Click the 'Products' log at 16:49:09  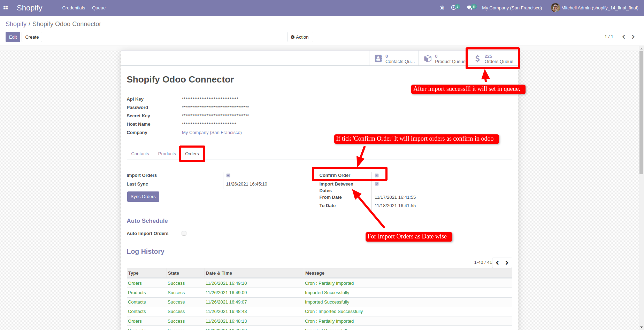click(x=320, y=293)
